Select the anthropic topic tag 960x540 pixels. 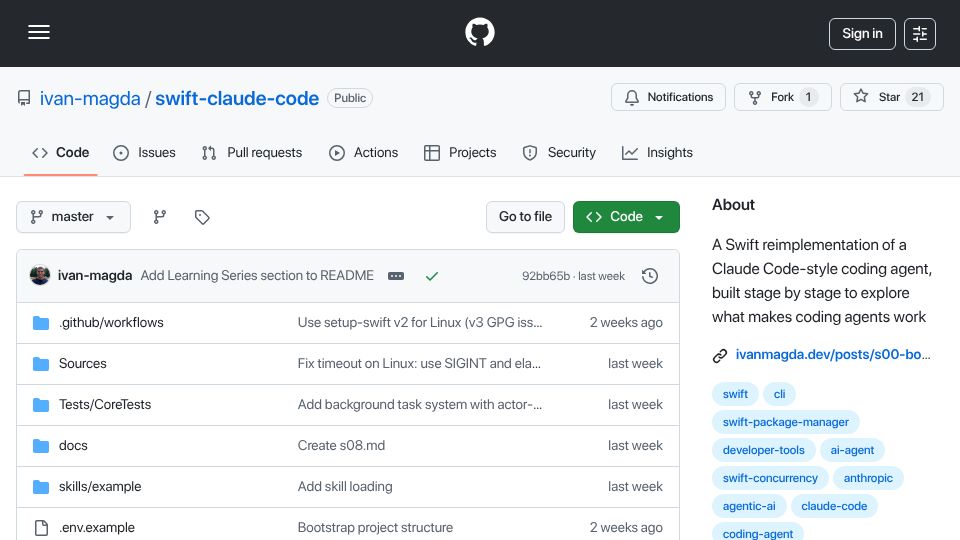click(x=868, y=478)
